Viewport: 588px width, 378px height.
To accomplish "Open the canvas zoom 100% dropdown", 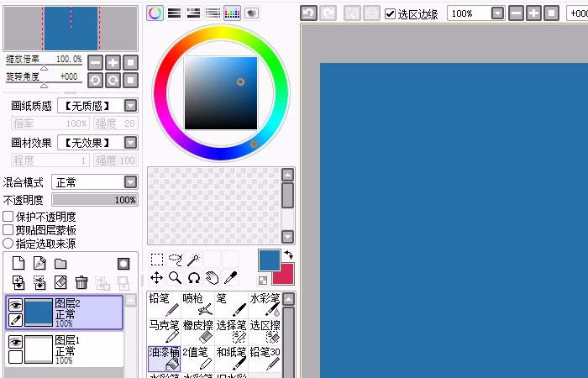I will click(x=497, y=13).
